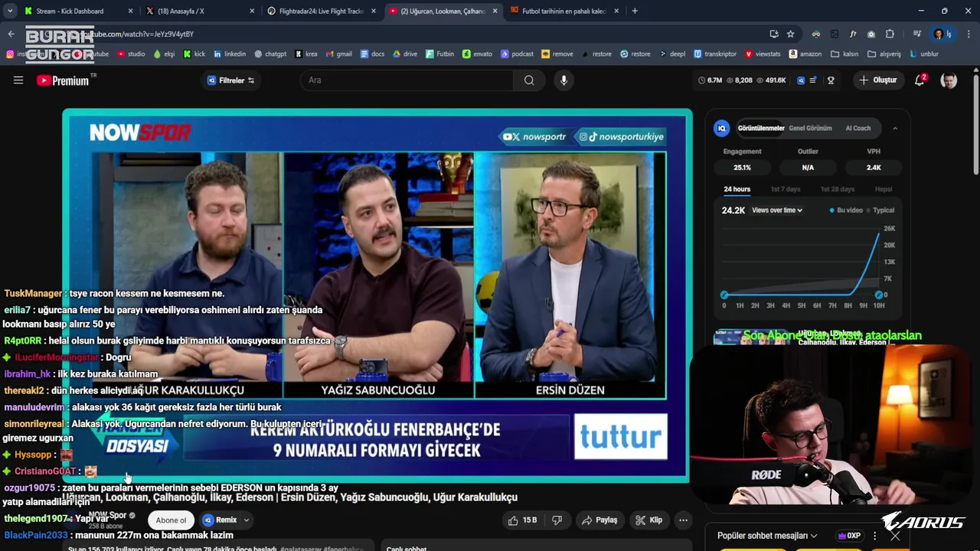Open the suggested video thumbnail below chart
This screenshot has height=551, width=980.
coord(751,337)
